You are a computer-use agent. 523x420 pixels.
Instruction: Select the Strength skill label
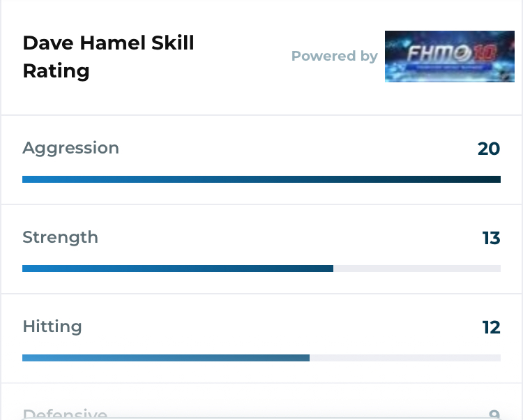click(61, 237)
